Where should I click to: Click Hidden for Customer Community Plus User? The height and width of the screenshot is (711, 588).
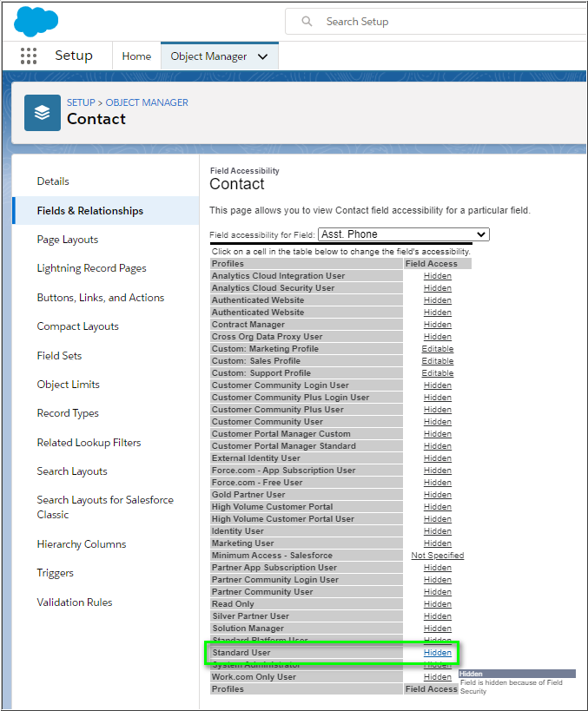click(x=438, y=410)
